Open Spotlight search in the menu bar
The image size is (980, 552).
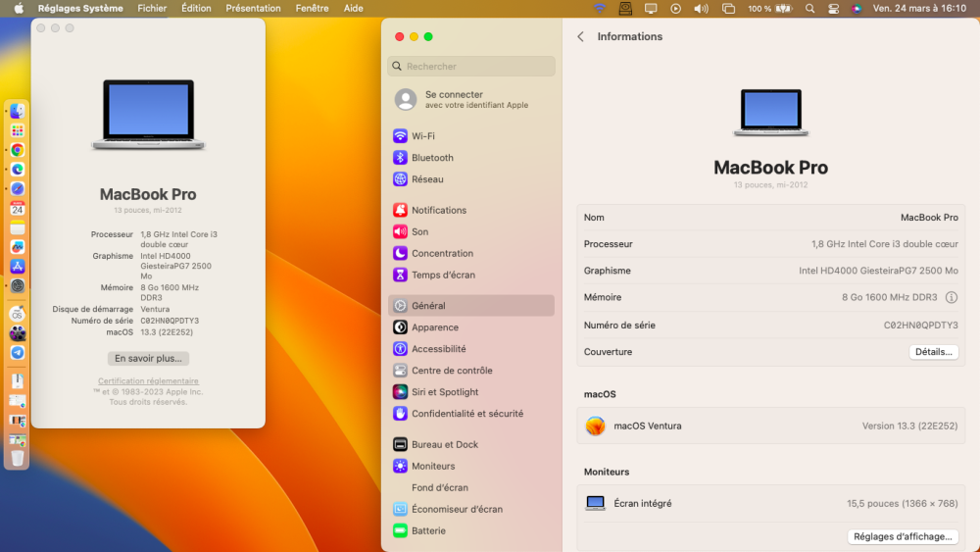click(x=810, y=8)
